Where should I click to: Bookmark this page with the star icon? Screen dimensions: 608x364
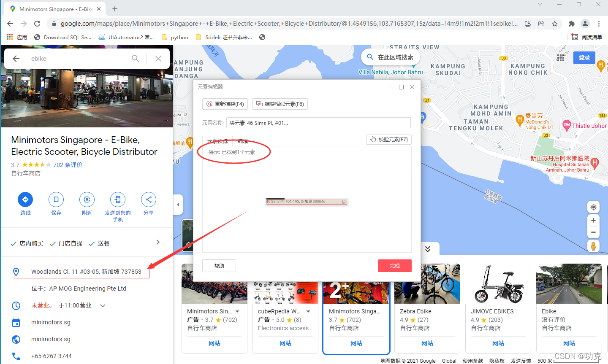point(555,24)
